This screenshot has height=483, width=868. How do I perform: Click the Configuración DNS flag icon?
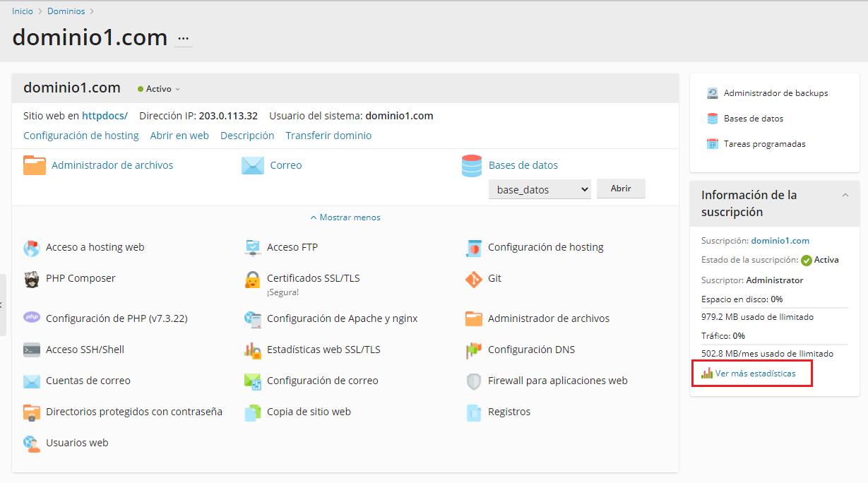point(474,350)
